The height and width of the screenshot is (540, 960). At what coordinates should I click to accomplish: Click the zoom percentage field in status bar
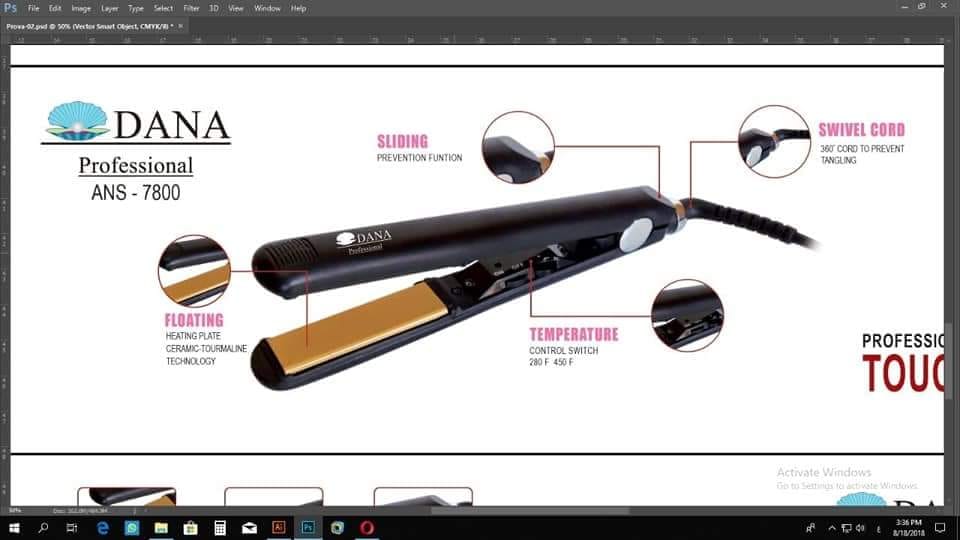pos(16,510)
